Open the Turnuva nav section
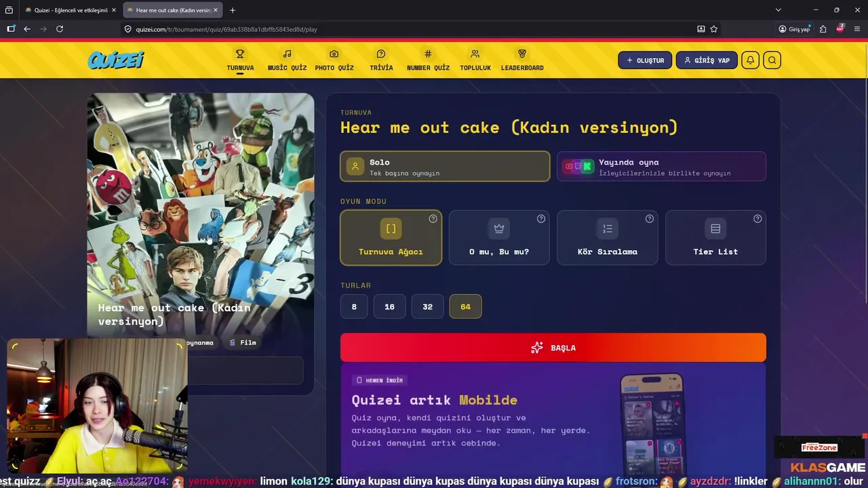868x488 pixels. coord(240,60)
